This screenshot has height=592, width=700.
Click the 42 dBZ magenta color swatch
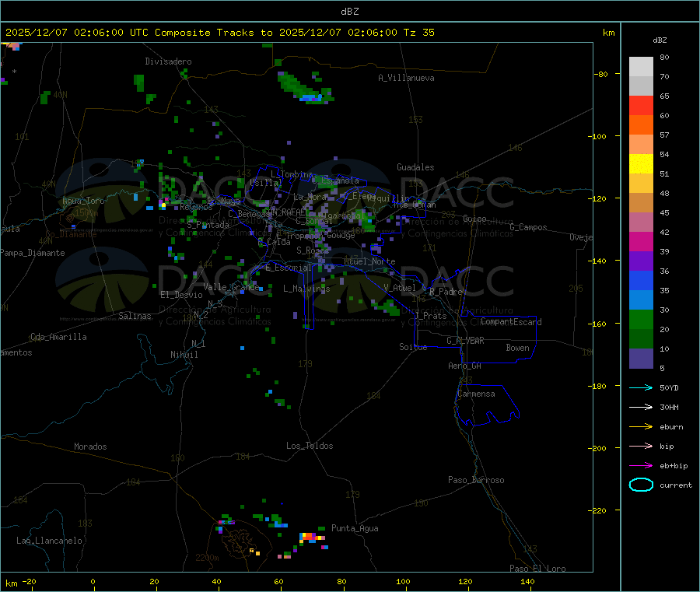(x=641, y=241)
